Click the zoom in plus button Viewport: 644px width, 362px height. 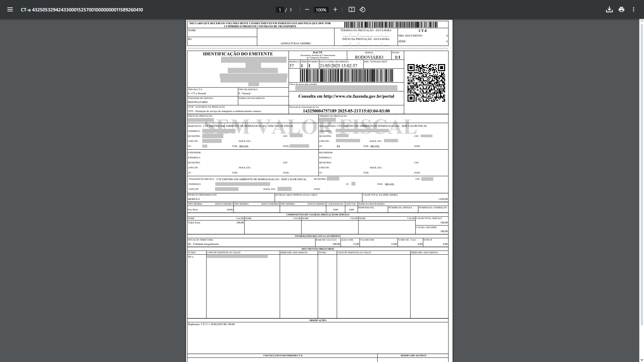click(x=335, y=10)
